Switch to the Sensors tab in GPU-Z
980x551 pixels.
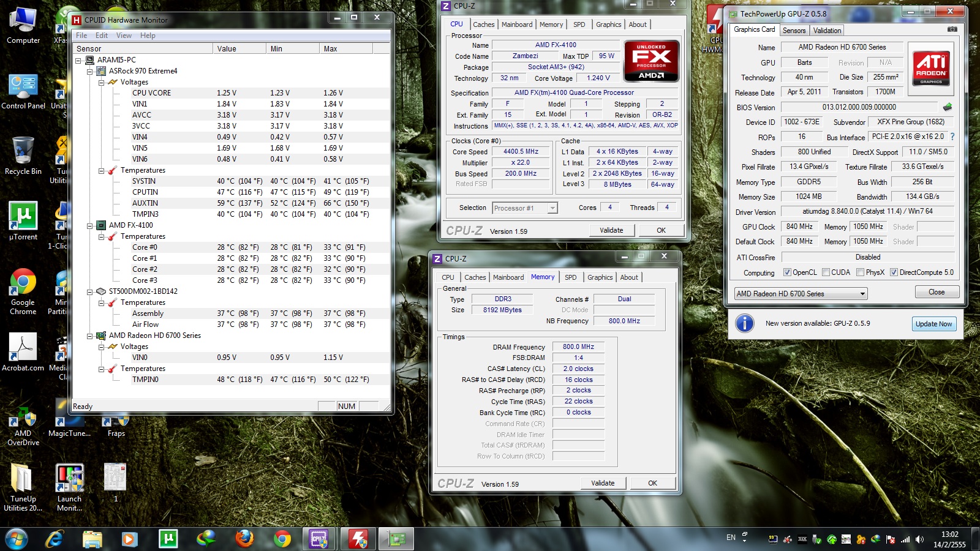[x=794, y=31]
